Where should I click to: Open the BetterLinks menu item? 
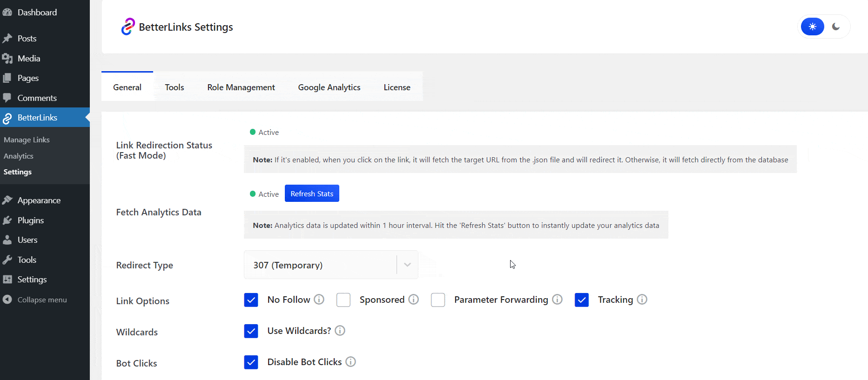(45, 118)
